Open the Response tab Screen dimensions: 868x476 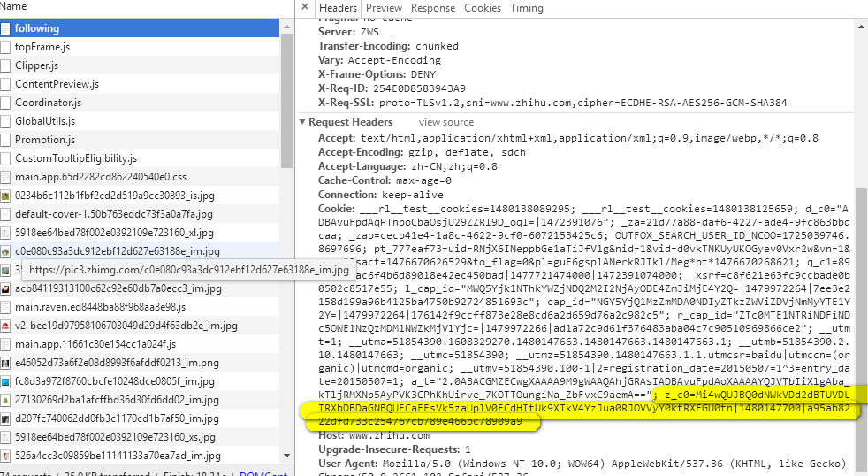point(433,8)
